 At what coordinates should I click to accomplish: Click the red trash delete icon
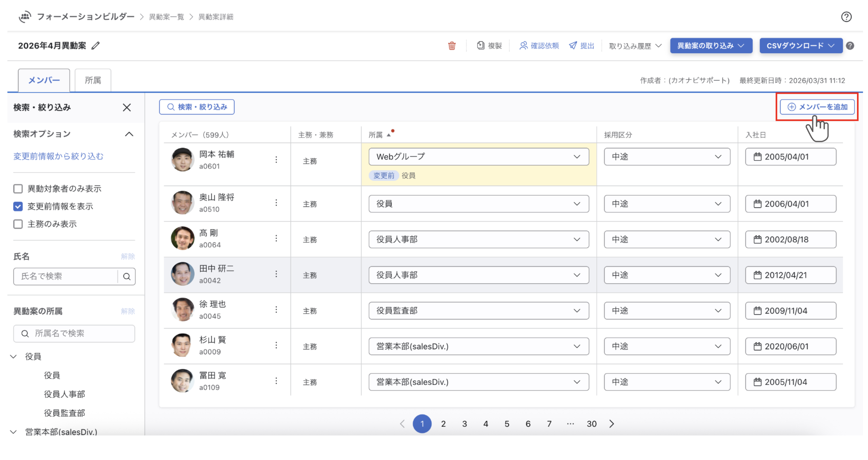(452, 45)
